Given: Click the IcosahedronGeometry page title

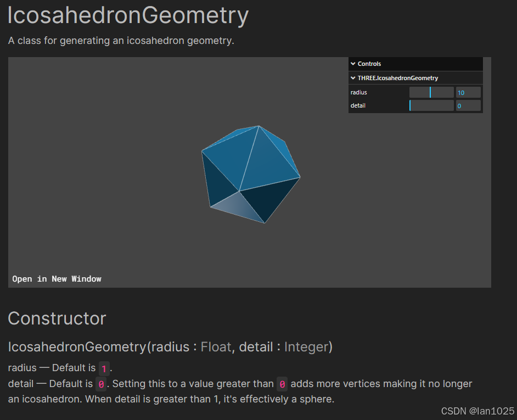Looking at the screenshot, I should pos(128,16).
